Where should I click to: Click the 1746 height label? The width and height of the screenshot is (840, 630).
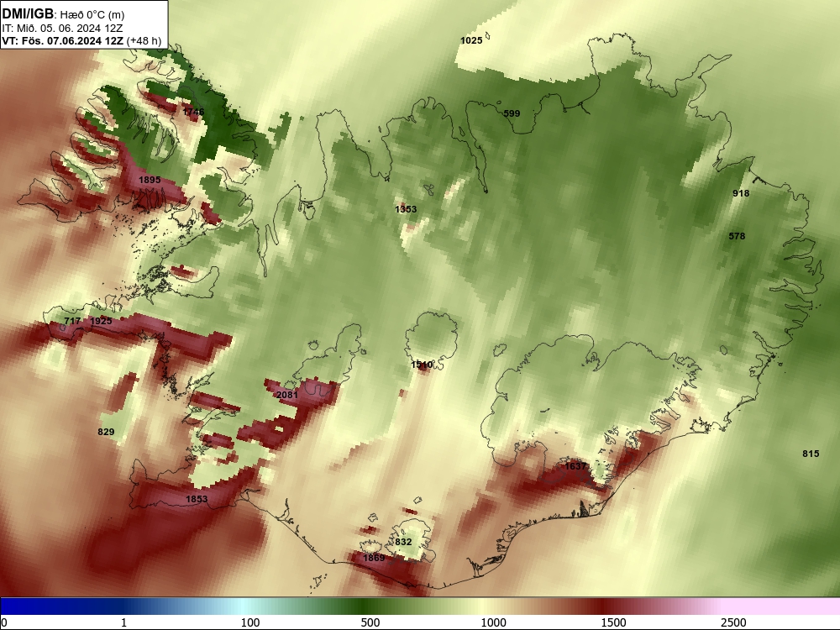[193, 112]
